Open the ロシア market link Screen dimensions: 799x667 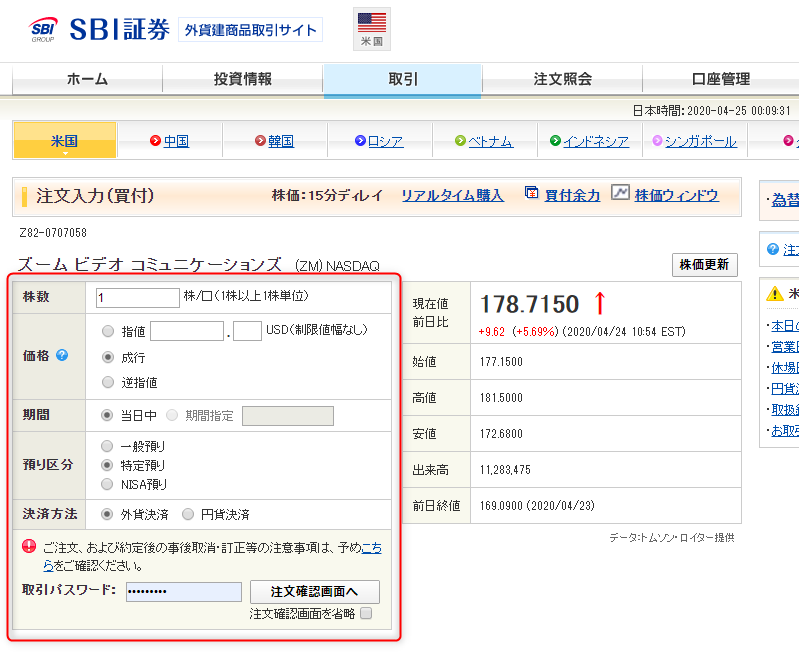pyautogui.click(x=386, y=141)
